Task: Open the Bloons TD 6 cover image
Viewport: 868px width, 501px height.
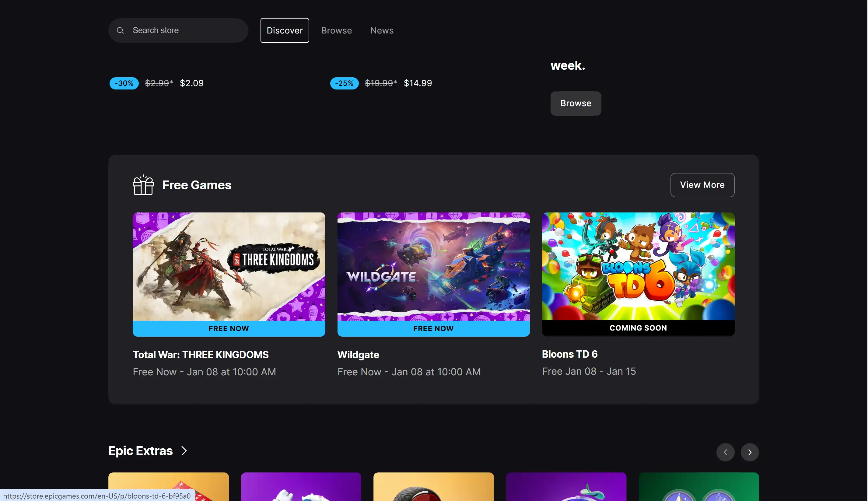Action: [638, 266]
